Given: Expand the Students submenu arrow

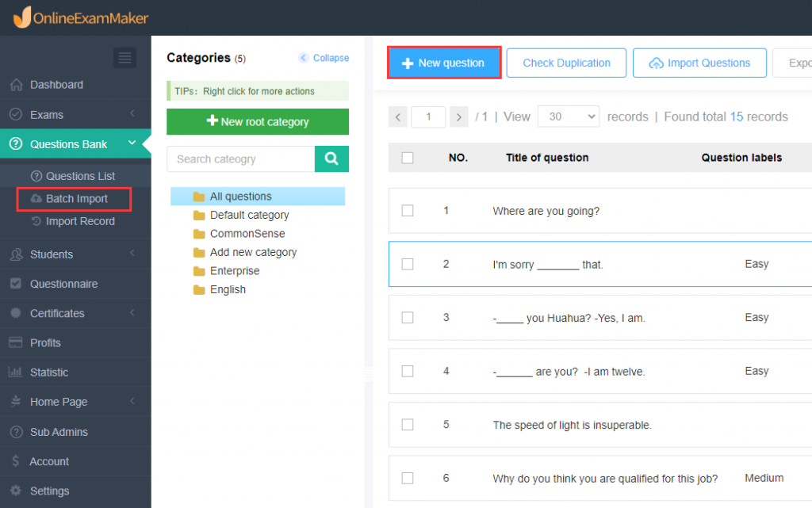Looking at the screenshot, I should click(132, 253).
